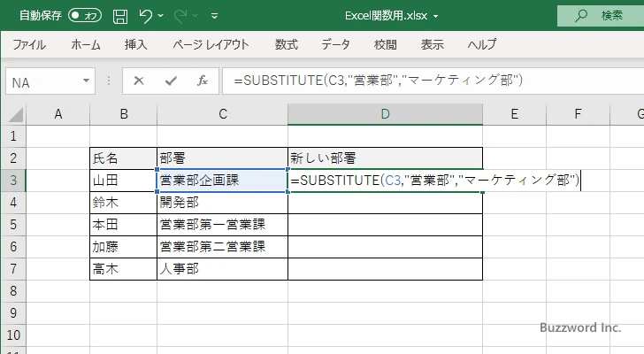The width and height of the screenshot is (644, 354).
Task: Open the ファイル menu tab
Action: tap(29, 44)
